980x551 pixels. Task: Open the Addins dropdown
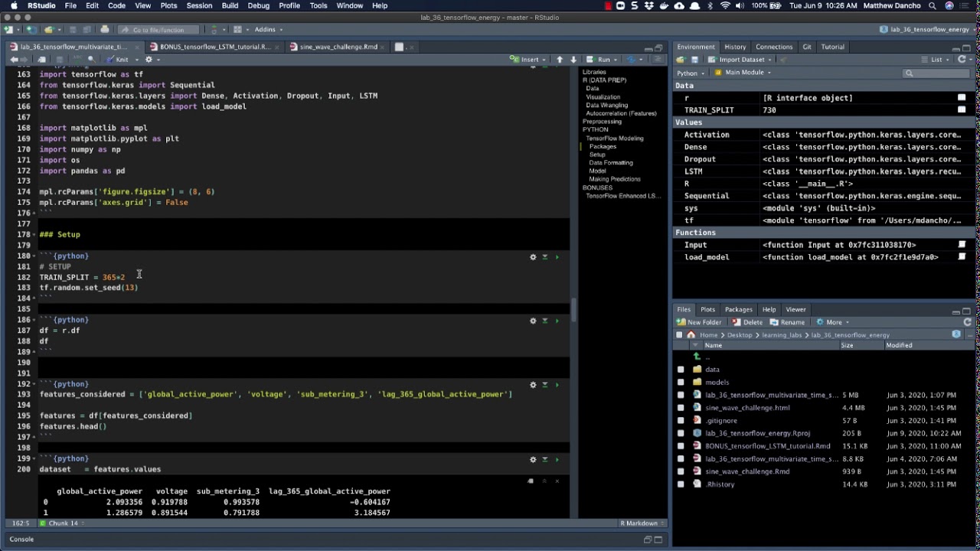pyautogui.click(x=268, y=30)
